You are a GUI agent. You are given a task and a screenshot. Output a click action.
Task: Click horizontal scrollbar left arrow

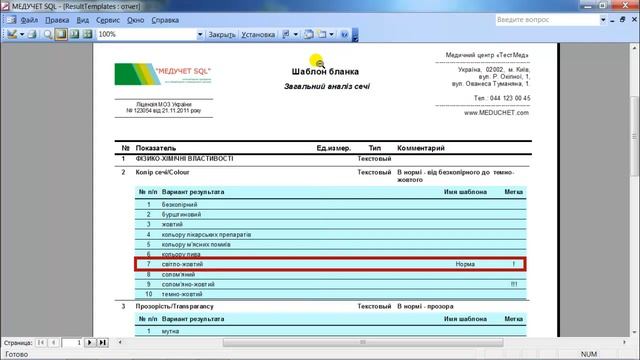(120, 342)
